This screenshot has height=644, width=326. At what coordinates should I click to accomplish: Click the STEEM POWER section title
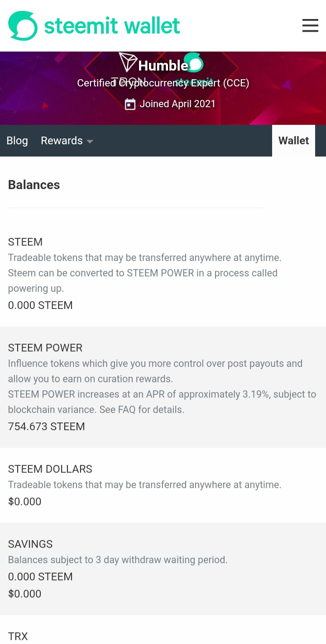tap(45, 348)
